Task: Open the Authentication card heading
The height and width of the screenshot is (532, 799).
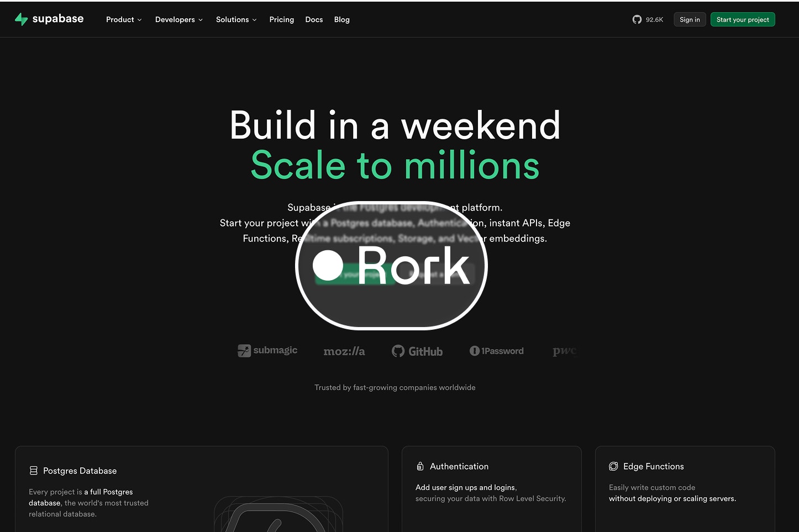Action: pos(459,466)
